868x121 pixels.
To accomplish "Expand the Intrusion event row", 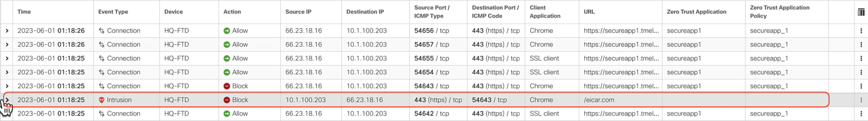I will pyautogui.click(x=7, y=100).
